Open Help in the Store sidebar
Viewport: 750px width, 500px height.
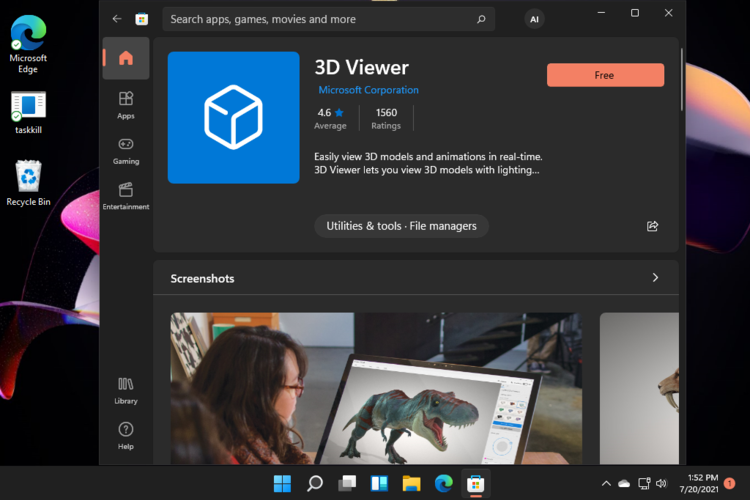126,435
